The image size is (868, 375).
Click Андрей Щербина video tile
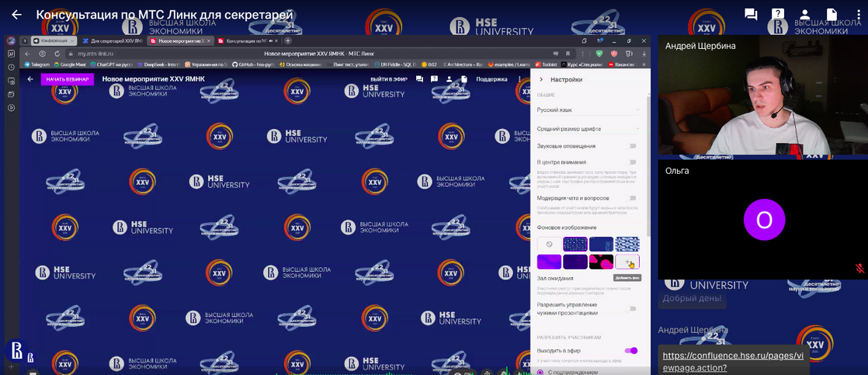[762, 95]
